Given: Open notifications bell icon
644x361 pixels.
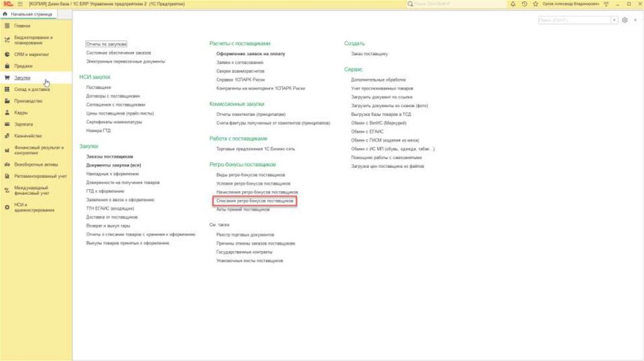Looking at the screenshot, I should pos(513,4).
